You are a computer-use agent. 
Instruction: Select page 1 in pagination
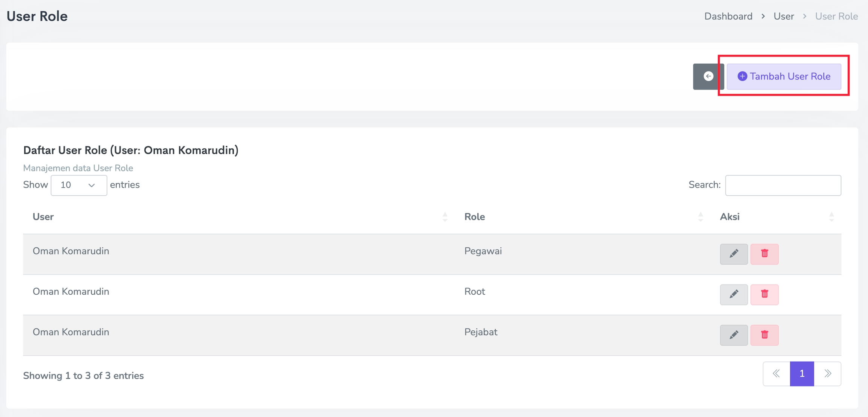(802, 374)
